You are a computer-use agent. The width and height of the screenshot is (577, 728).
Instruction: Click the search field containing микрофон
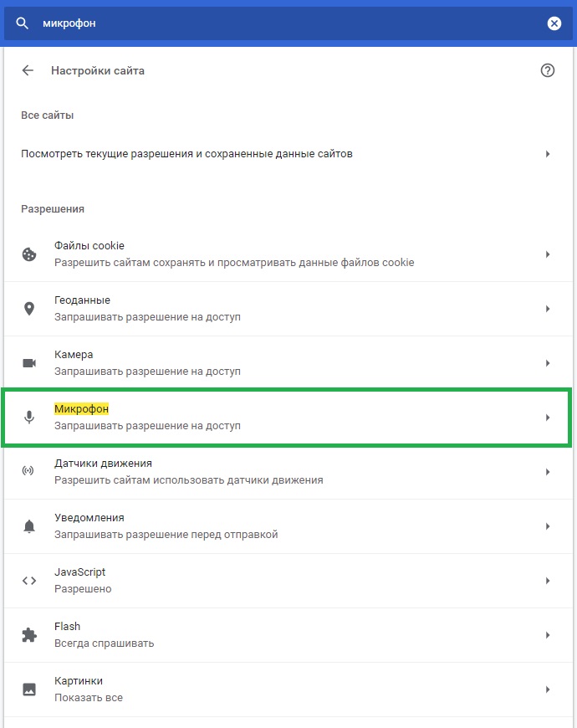(288, 23)
